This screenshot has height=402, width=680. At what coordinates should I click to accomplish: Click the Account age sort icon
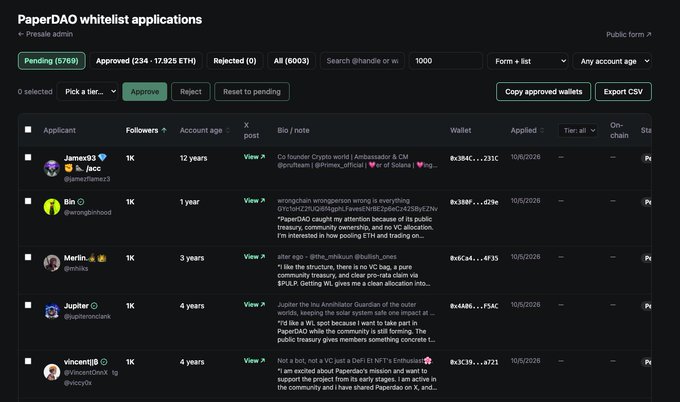(x=228, y=130)
